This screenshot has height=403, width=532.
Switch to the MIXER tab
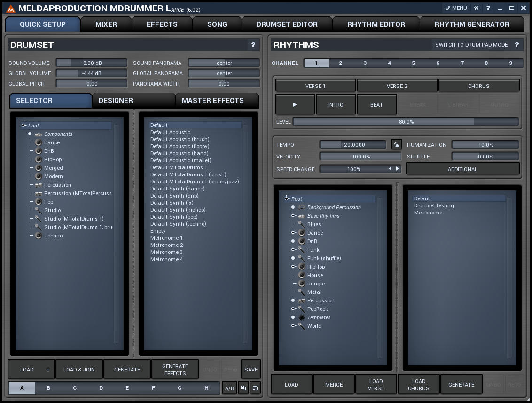click(x=106, y=24)
